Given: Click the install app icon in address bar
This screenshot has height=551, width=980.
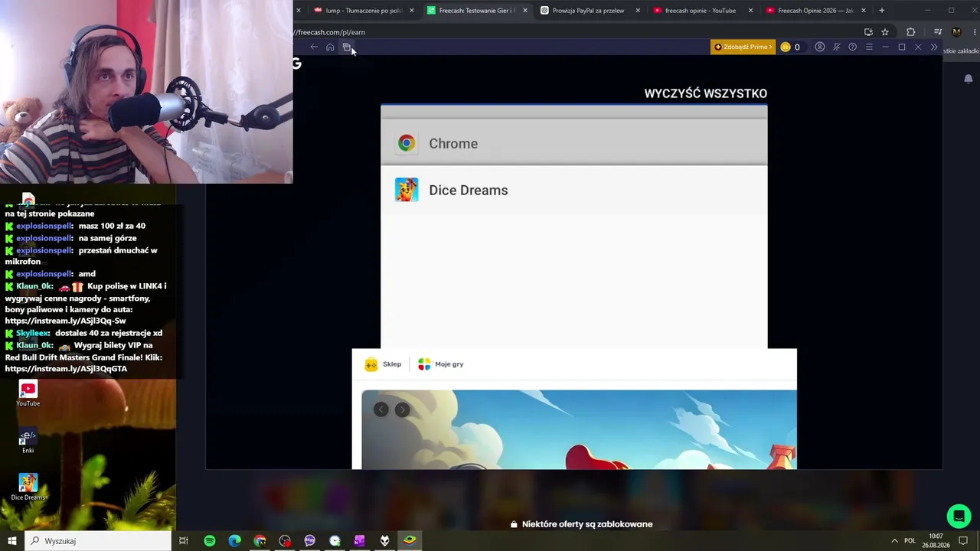Looking at the screenshot, I should (868, 32).
